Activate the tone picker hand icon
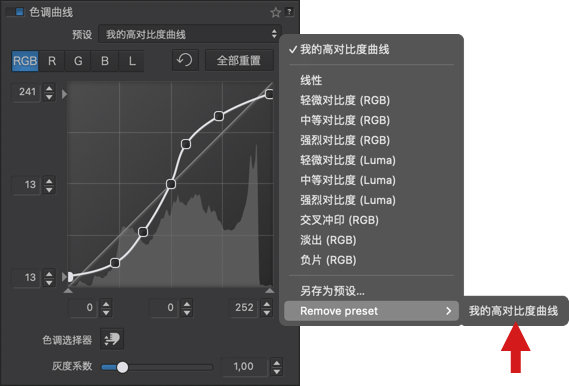Screen dimensions: 569x386 [x=112, y=339]
